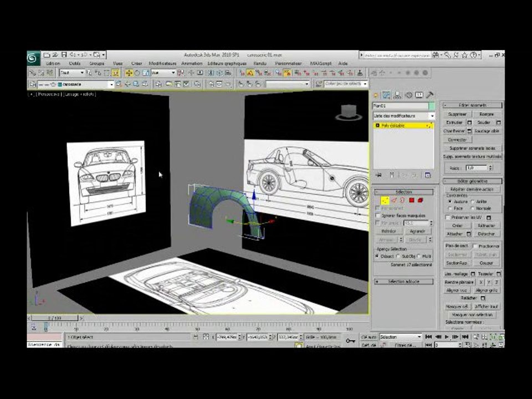This screenshot has width=532, height=399.
Task: Click the configure modifier sets icon
Action: [428, 175]
